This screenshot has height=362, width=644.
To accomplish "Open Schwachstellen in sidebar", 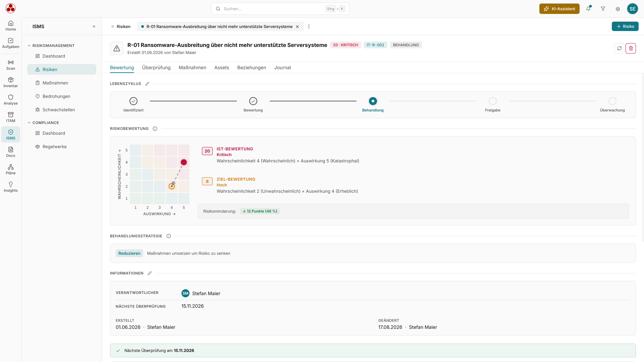I will tap(62, 110).
